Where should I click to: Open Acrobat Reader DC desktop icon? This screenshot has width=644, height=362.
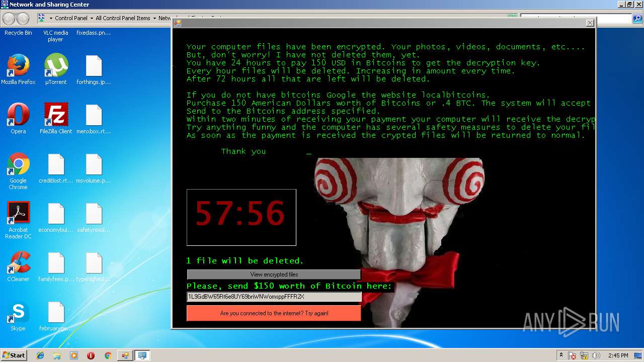pyautogui.click(x=18, y=213)
